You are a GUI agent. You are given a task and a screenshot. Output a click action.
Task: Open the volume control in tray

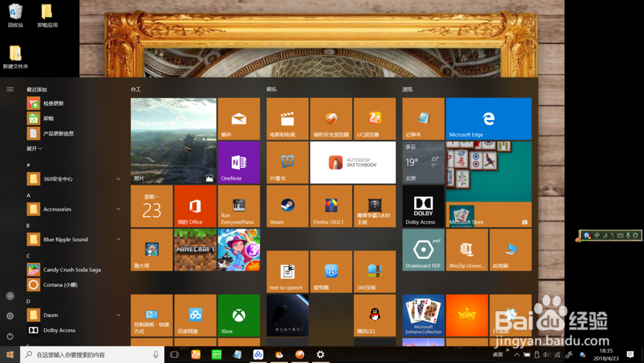pos(547,355)
